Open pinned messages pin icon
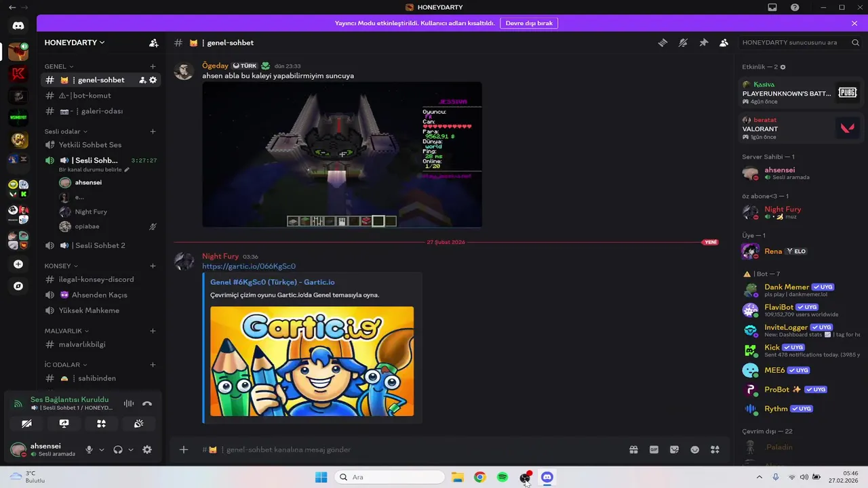The width and height of the screenshot is (868, 488). [703, 43]
